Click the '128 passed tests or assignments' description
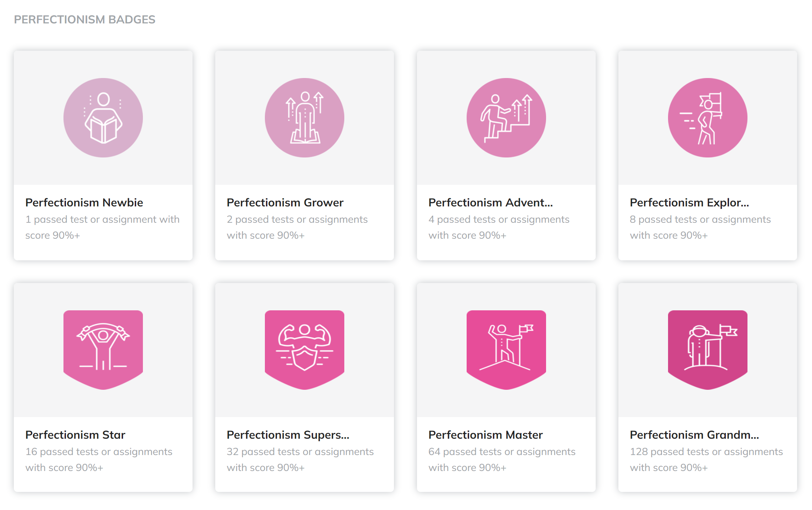Image resolution: width=812 pixels, height=510 pixels. coord(706,459)
